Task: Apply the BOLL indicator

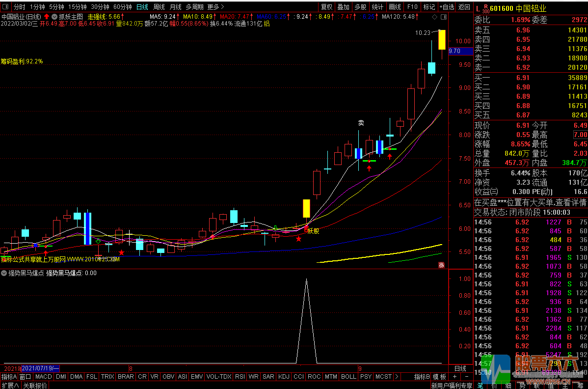Action: click(349, 377)
